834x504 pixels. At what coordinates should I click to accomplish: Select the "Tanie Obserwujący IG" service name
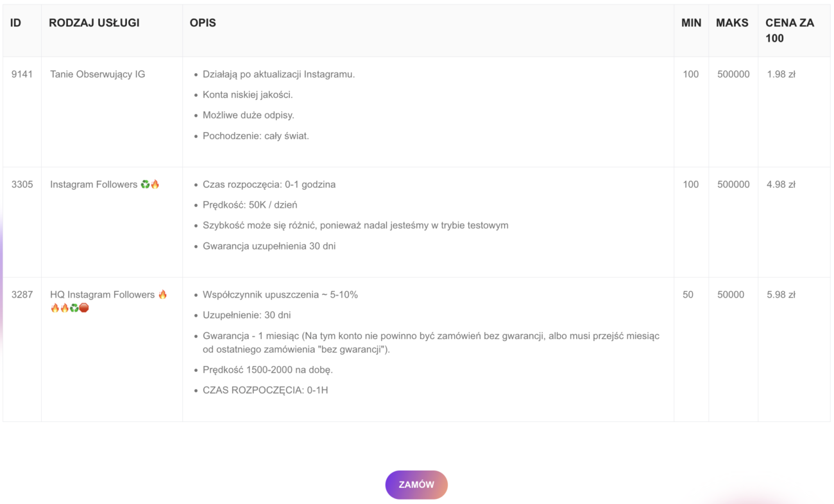(98, 74)
